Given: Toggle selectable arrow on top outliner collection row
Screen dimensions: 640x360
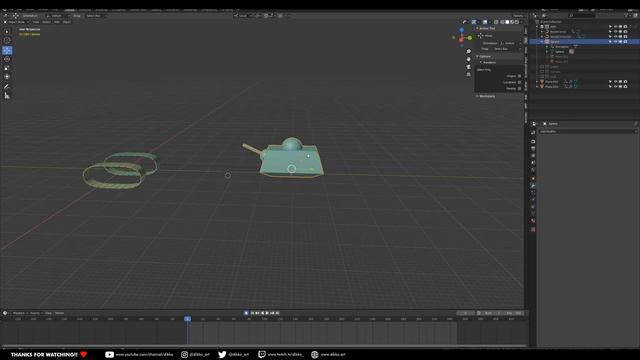Looking at the screenshot, I should click(x=610, y=27).
